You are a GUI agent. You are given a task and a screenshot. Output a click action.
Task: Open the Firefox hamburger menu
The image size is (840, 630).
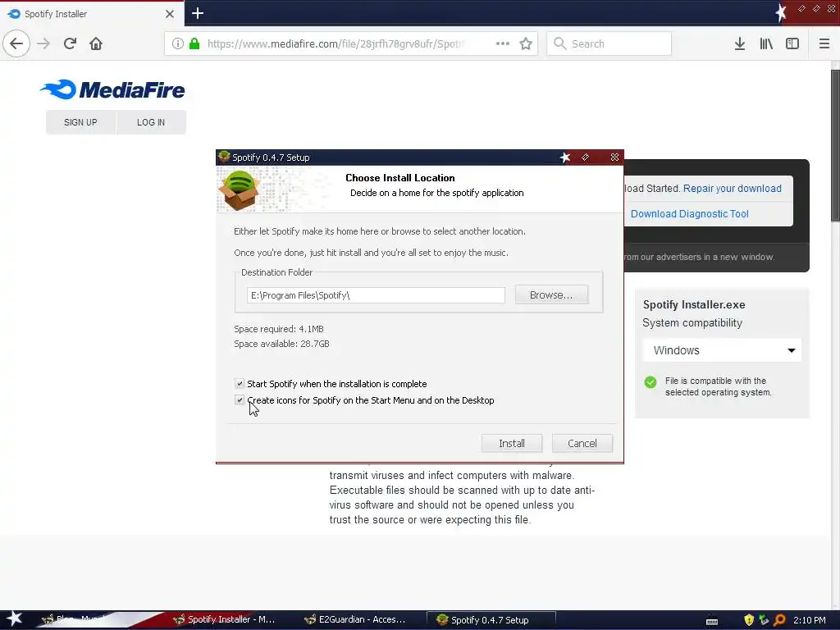pyautogui.click(x=824, y=43)
